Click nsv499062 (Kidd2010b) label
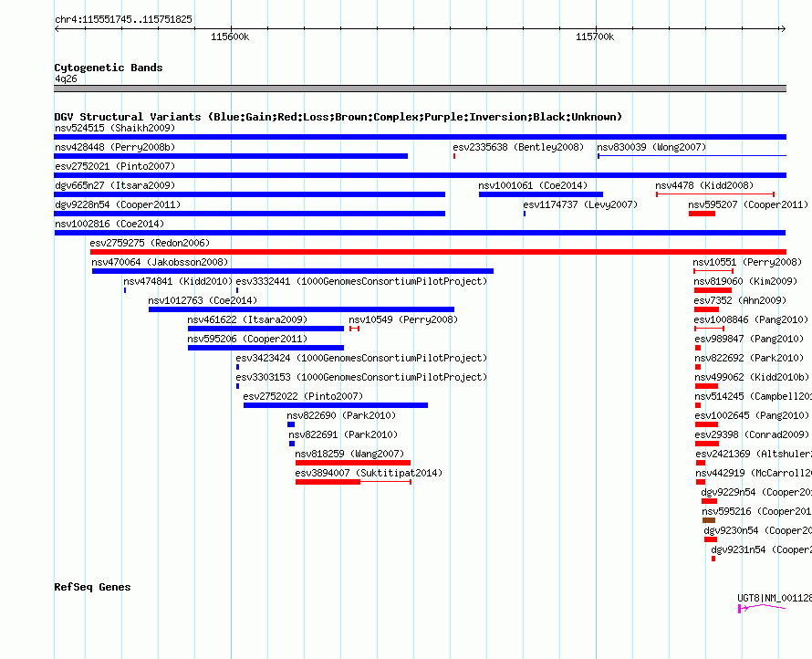Viewport: 812px width, 659px height. coord(752,377)
